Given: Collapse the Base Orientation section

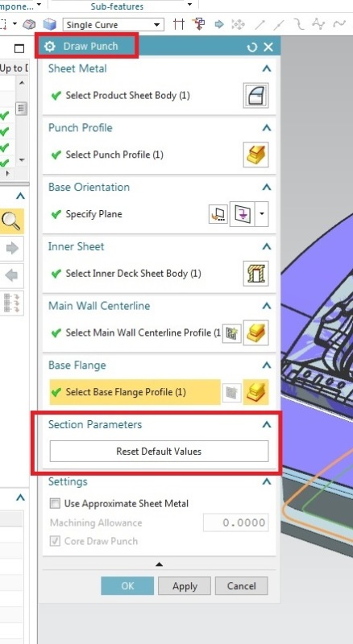Looking at the screenshot, I should [267, 188].
